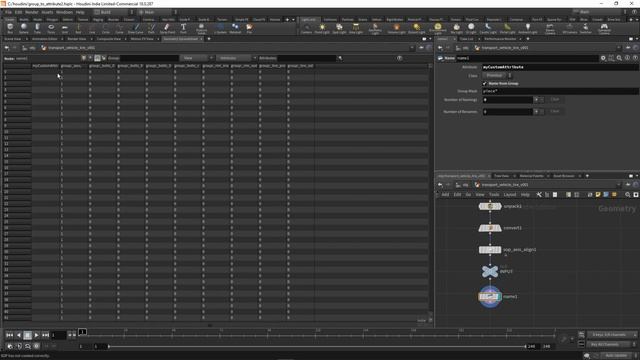The width and height of the screenshot is (640, 360).
Task: Select the Tube shelf tool
Action: coord(37,28)
